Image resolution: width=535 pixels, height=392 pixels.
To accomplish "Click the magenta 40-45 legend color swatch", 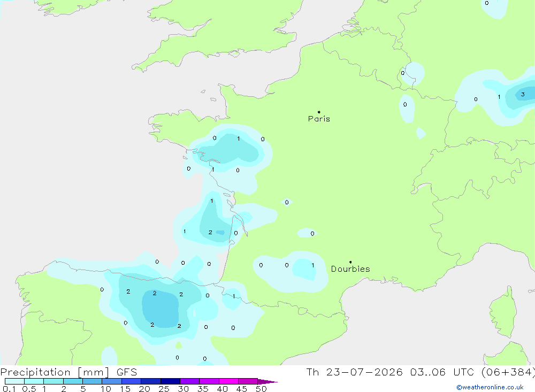I will (228, 381).
